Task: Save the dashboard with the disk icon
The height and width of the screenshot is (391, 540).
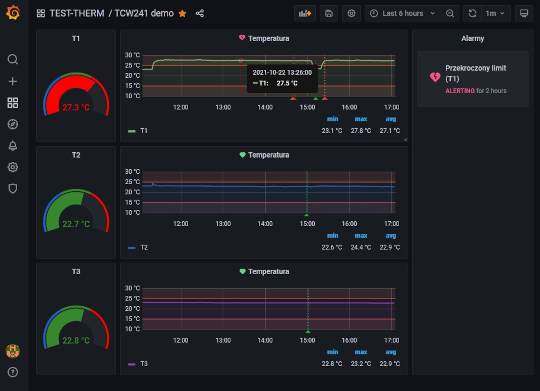Action: pos(329,13)
